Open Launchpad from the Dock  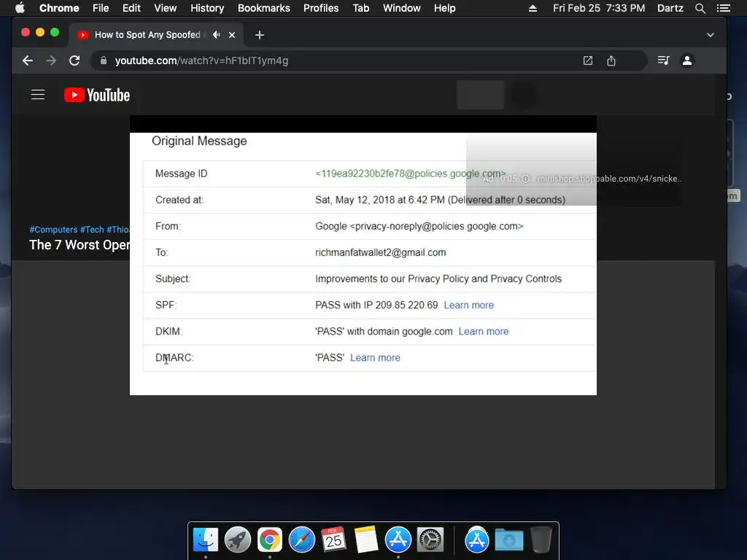(237, 540)
